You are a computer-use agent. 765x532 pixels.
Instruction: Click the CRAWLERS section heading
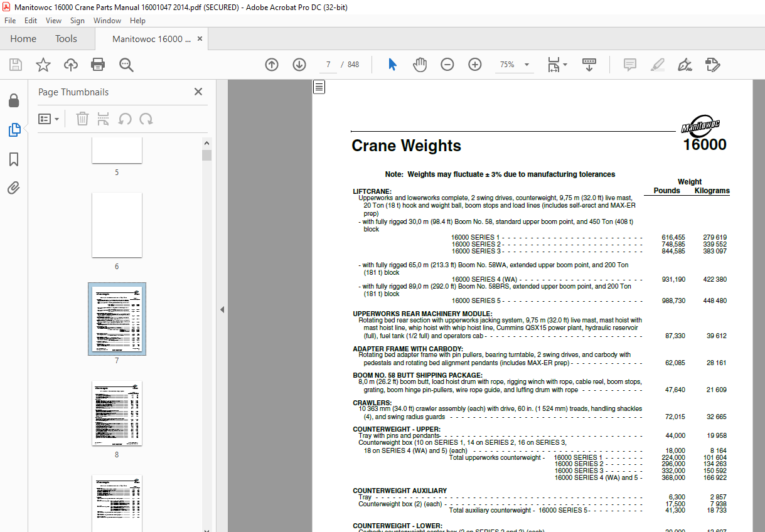click(x=372, y=403)
